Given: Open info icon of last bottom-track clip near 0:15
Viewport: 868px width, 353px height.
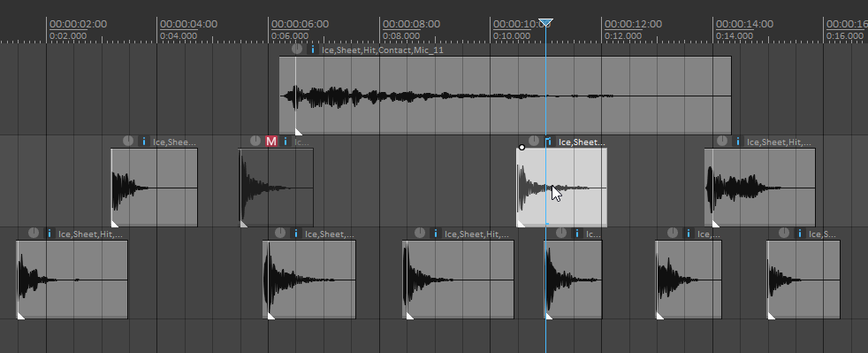Looking at the screenshot, I should [x=799, y=234].
